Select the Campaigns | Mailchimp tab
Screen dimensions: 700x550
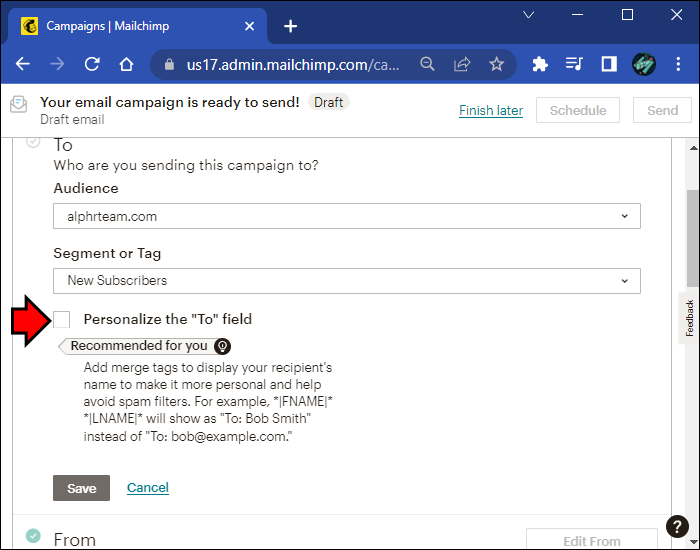coord(130,26)
